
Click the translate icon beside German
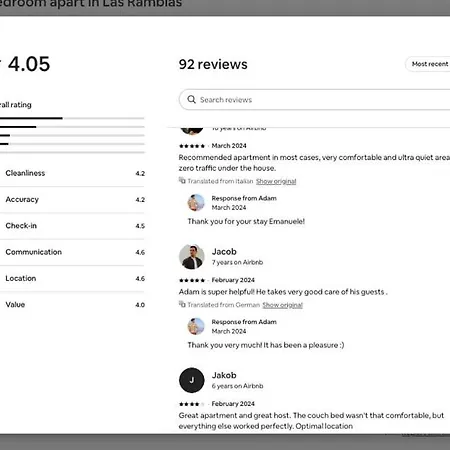[x=182, y=304]
